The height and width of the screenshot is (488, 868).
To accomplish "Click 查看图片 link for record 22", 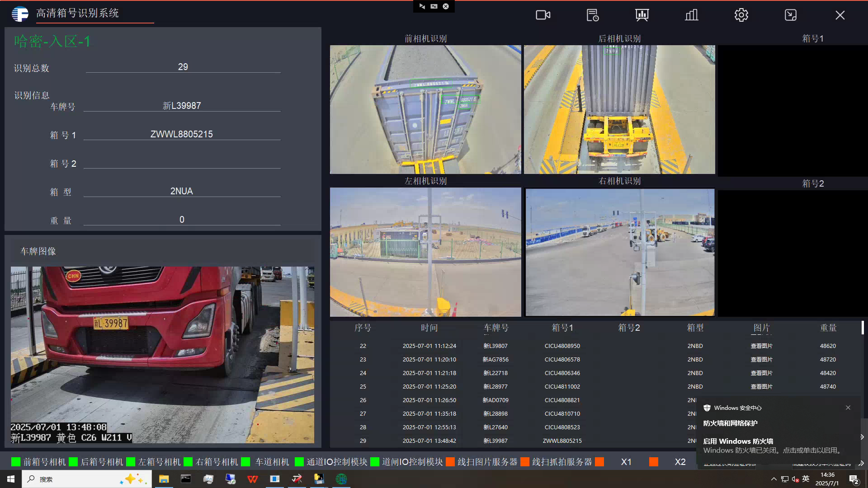I will (761, 346).
